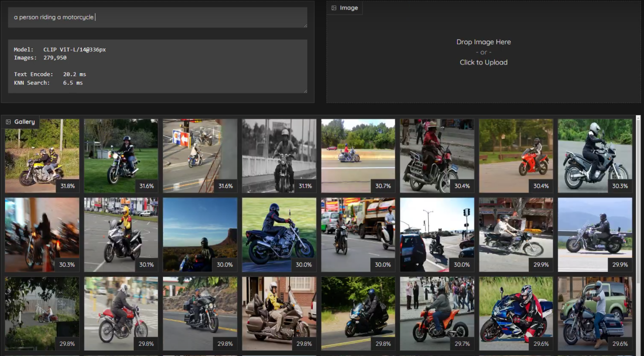The width and height of the screenshot is (644, 356).
Task: Open the blurry motion 30.3% thumbnail
Action: coord(42,235)
